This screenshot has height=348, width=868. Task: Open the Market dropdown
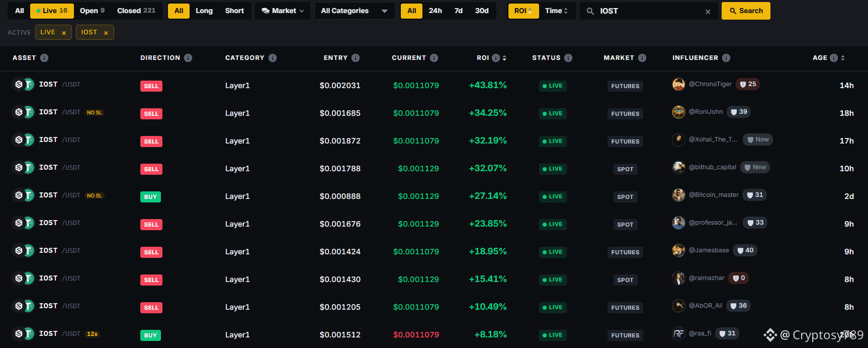coord(283,11)
